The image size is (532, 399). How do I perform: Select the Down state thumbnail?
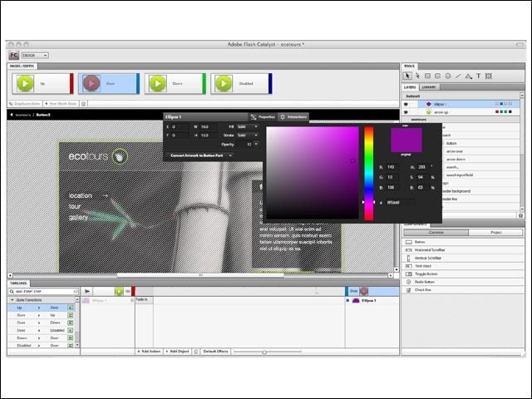[x=175, y=83]
